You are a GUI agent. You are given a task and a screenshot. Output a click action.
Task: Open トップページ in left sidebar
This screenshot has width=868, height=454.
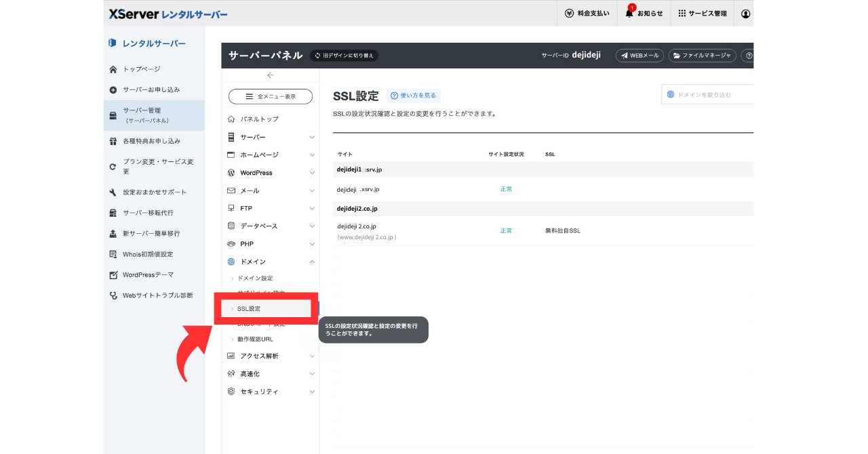[x=141, y=69]
